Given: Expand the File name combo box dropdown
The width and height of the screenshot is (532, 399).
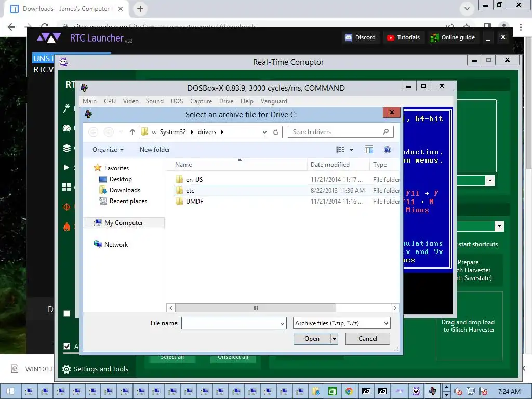Looking at the screenshot, I should (282, 323).
